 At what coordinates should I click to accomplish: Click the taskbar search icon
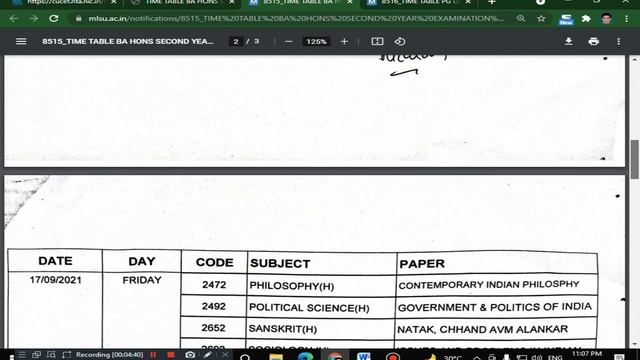click(245, 357)
